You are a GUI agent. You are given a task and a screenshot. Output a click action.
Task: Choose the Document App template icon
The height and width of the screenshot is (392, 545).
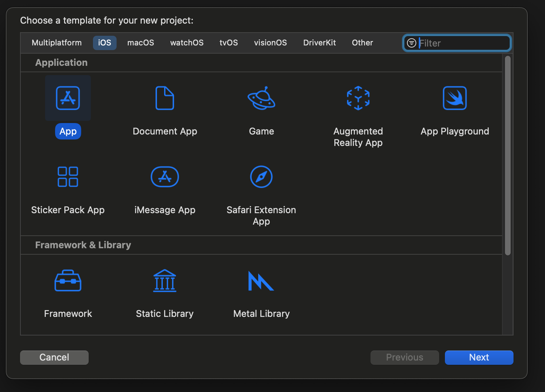tap(165, 98)
